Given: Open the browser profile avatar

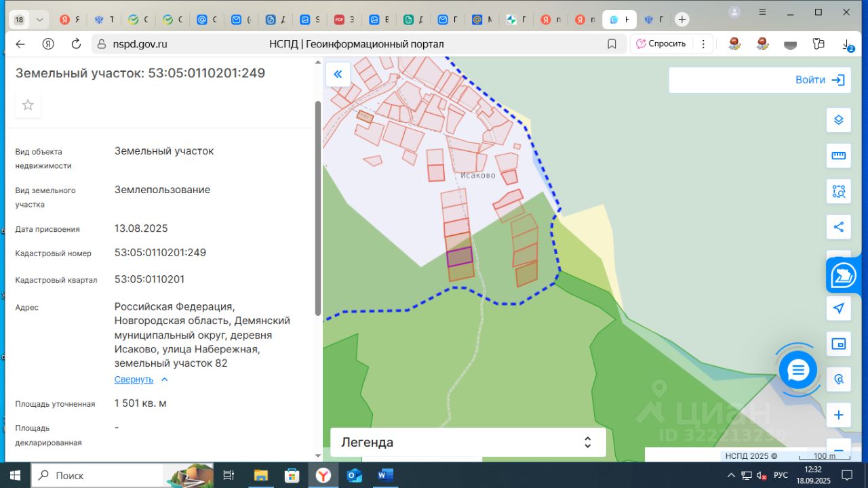Looking at the screenshot, I should click(x=734, y=12).
